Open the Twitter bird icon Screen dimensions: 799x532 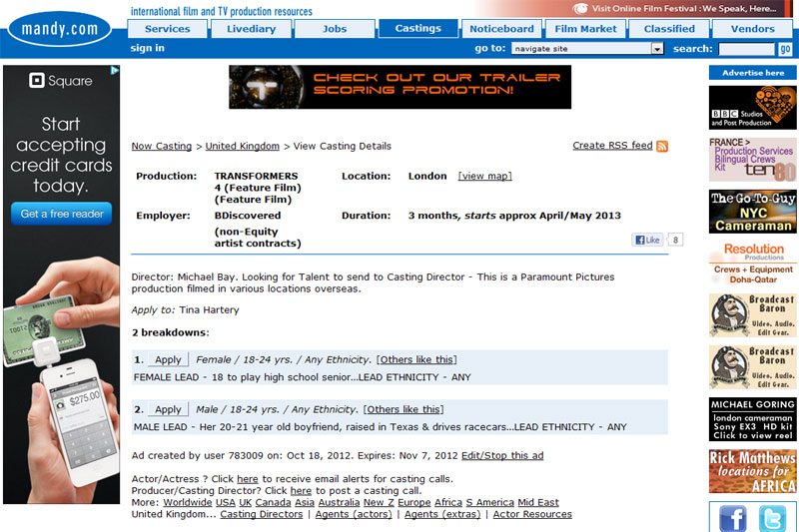click(772, 518)
